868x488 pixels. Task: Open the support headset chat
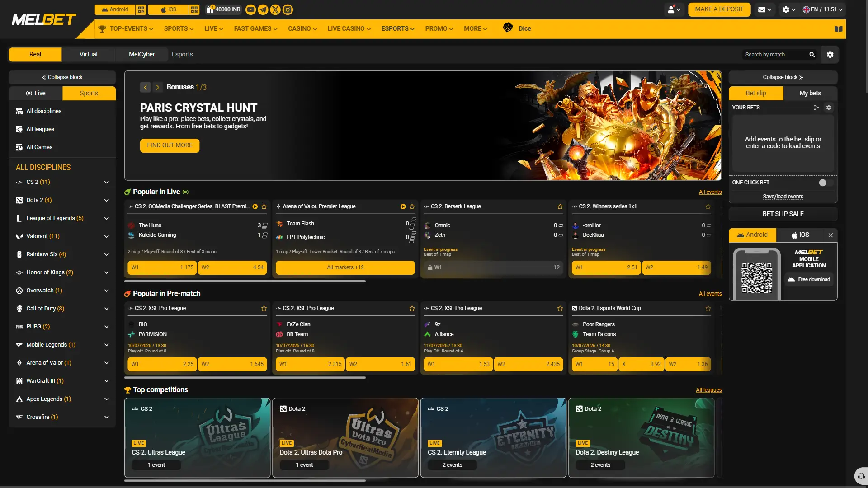pos(861,476)
